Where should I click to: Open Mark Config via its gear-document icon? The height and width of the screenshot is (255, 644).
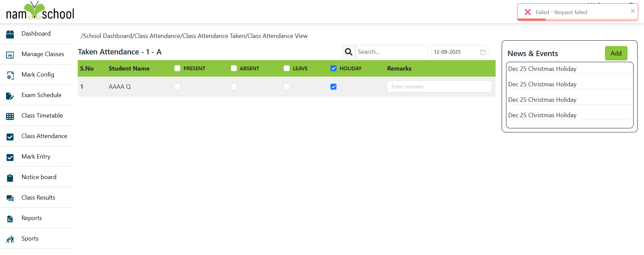click(x=10, y=75)
